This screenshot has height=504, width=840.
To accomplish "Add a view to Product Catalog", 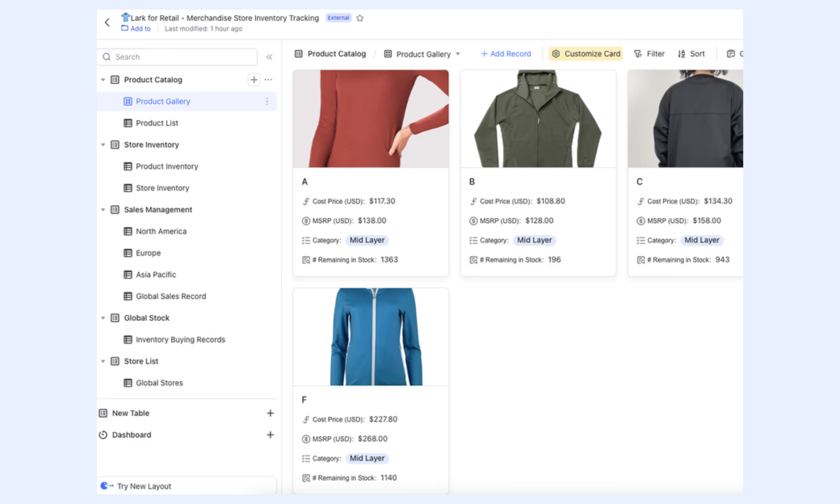I will pyautogui.click(x=254, y=80).
